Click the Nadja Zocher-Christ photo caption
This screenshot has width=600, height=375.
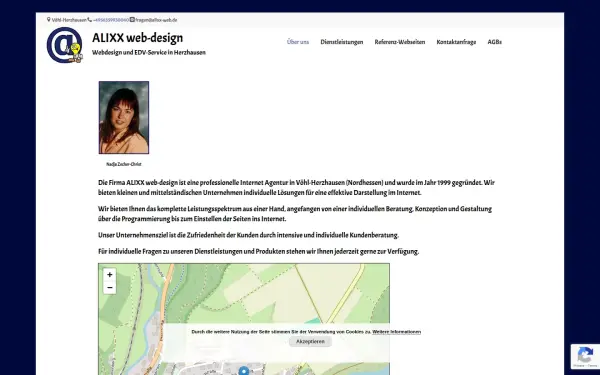point(124,164)
